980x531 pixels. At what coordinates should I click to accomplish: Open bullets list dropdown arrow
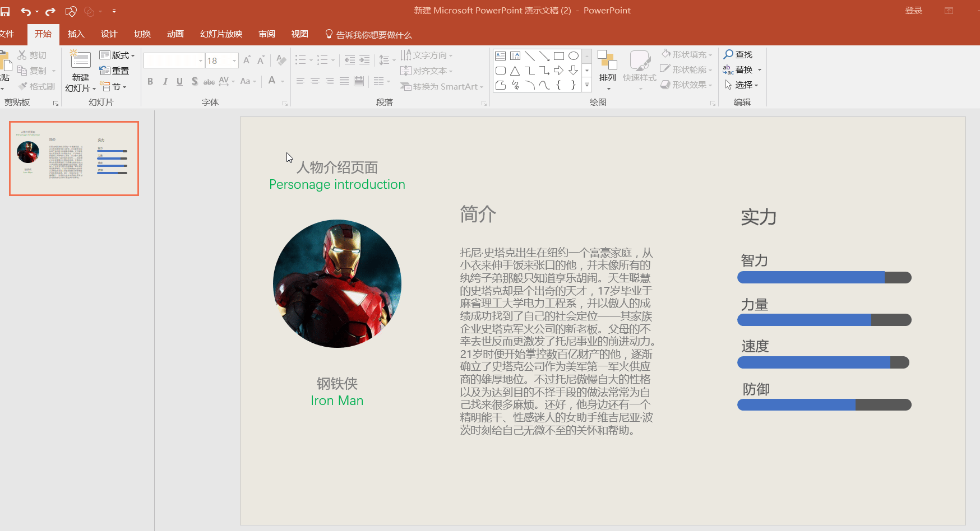(x=311, y=60)
